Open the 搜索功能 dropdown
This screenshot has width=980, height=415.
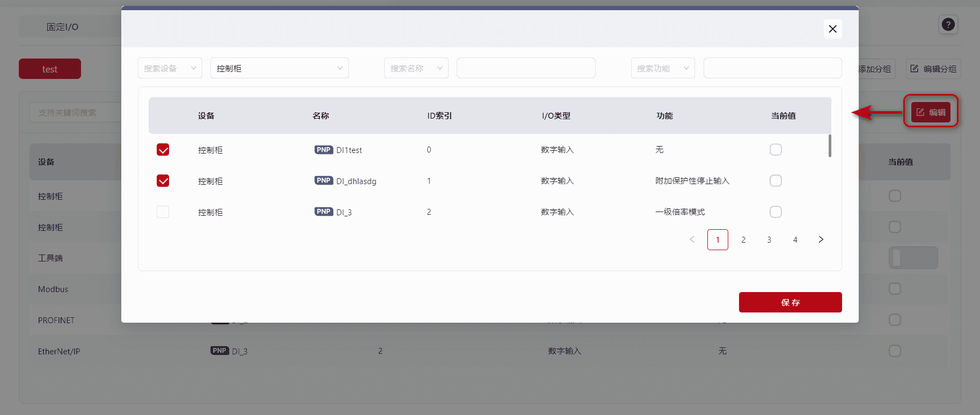click(662, 68)
